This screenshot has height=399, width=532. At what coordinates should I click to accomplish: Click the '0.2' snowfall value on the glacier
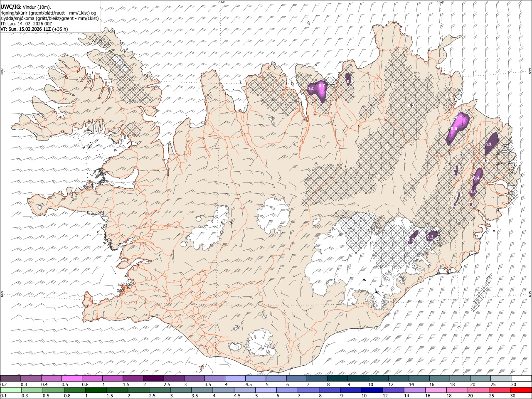(x=411, y=240)
